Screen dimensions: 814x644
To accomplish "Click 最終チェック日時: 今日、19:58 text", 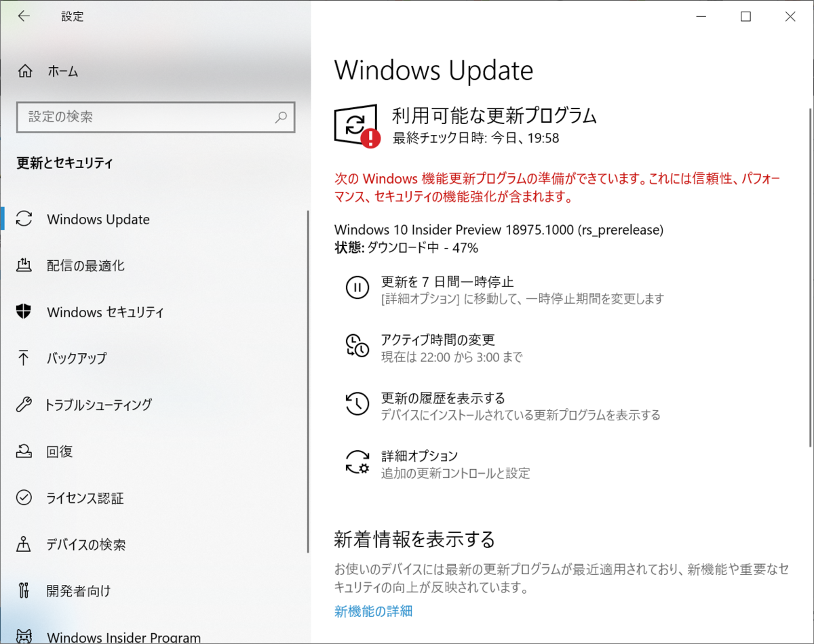I will tap(476, 138).
